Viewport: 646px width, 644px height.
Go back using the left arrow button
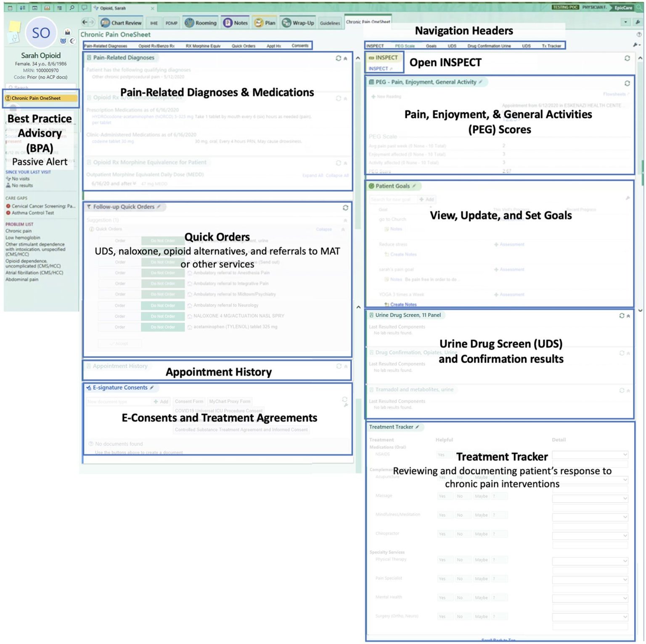pyautogui.click(x=85, y=22)
